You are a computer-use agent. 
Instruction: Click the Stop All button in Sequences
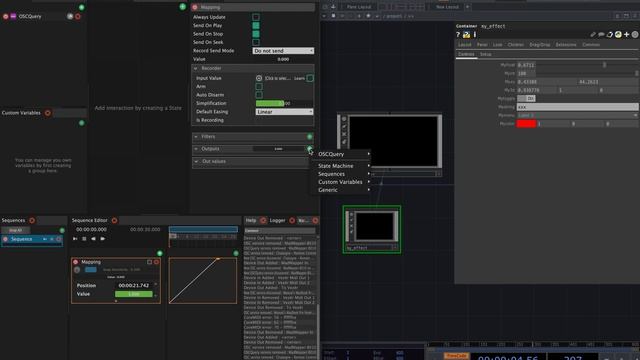tap(16, 231)
